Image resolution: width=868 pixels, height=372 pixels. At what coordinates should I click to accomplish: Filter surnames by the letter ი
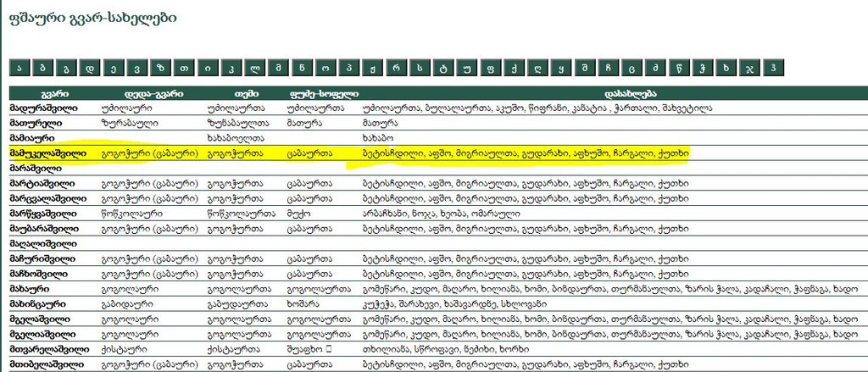pos(208,68)
